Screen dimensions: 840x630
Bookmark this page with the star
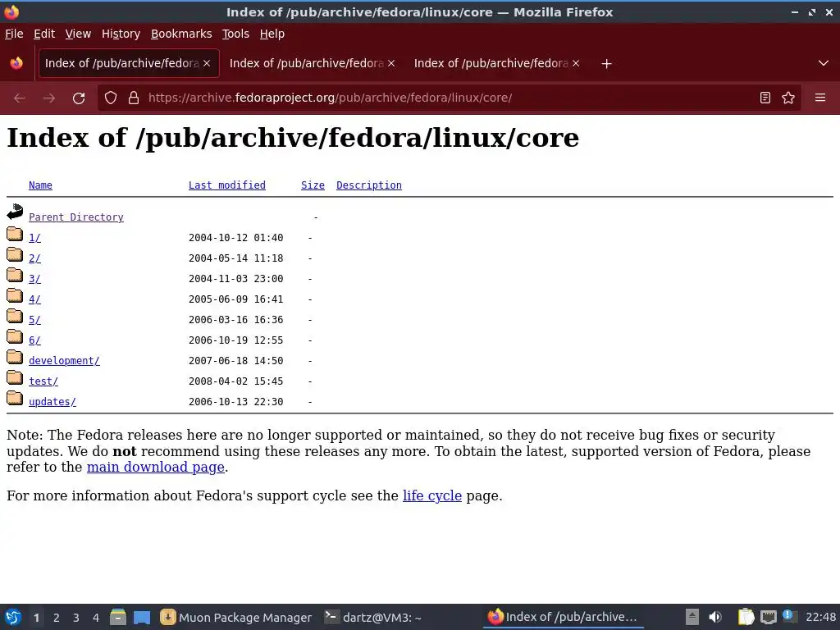(788, 98)
